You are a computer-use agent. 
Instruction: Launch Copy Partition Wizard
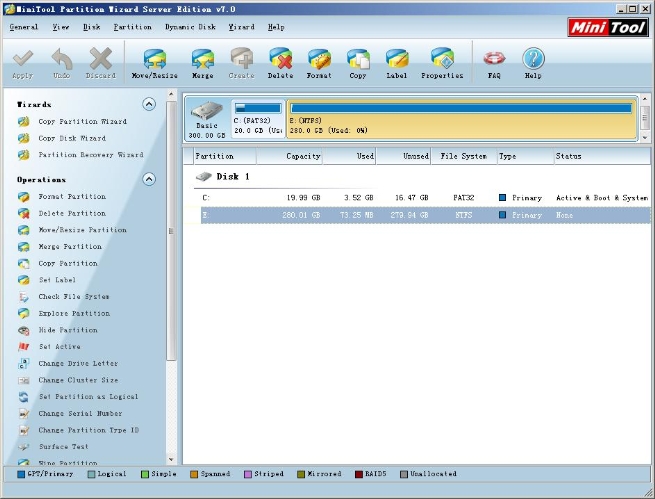click(82, 122)
